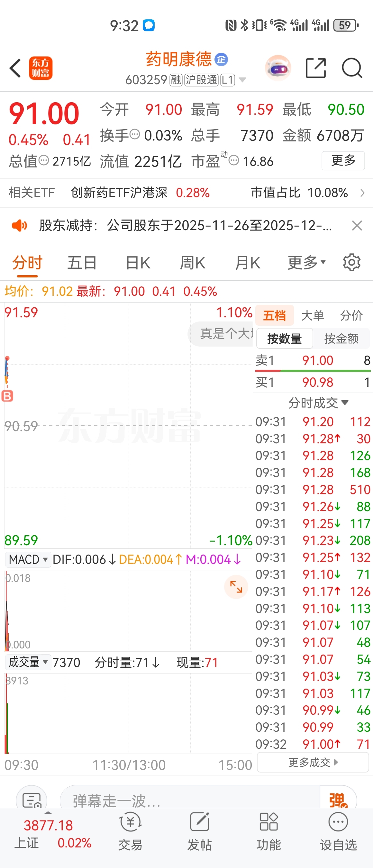Switch to the 月K chart tab

tap(248, 263)
